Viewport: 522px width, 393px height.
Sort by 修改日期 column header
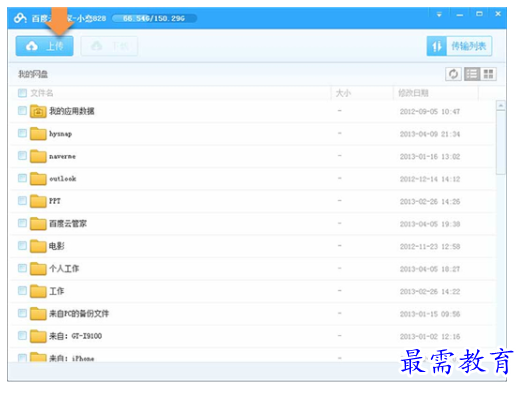tap(413, 93)
